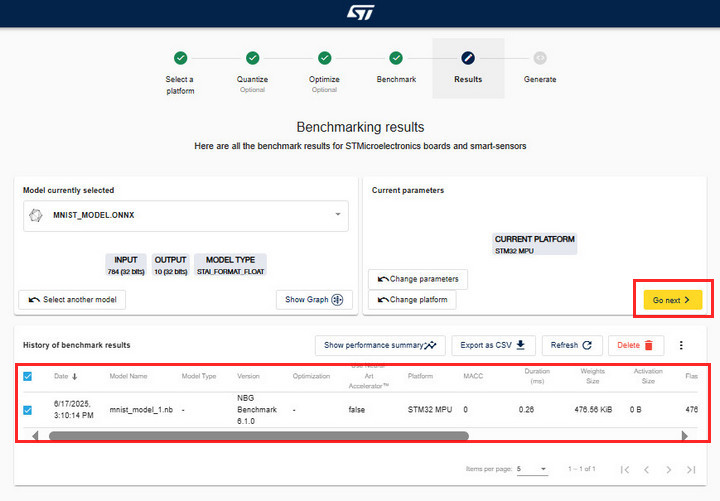Click the green checkmark above Benchmark
Viewport: 720px width, 501px height.
[396, 58]
